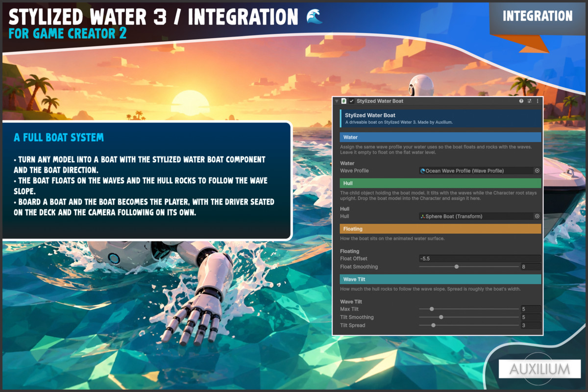Viewport: 588px width, 392px height.
Task: Adjust the Tilt Smoothing slider handle
Action: click(x=441, y=317)
